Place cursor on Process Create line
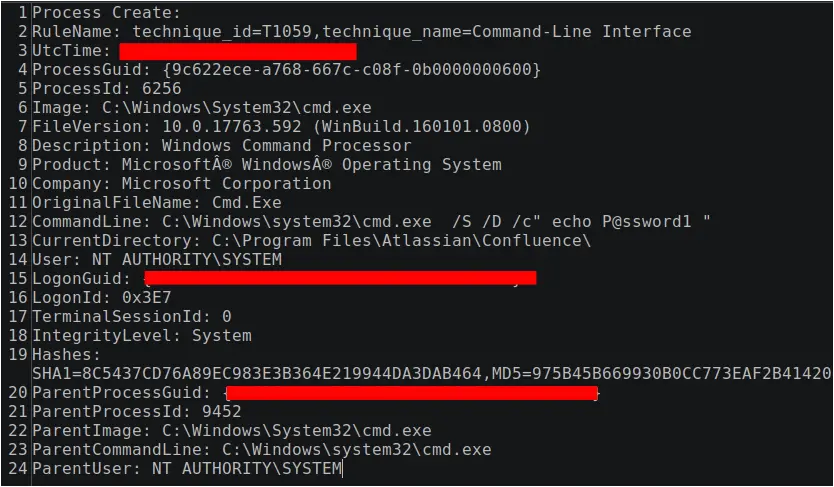Screen dimensions: 834x487 point(106,12)
